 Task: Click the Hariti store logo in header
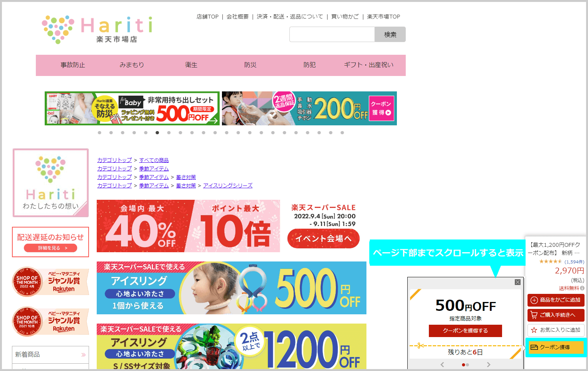[97, 29]
